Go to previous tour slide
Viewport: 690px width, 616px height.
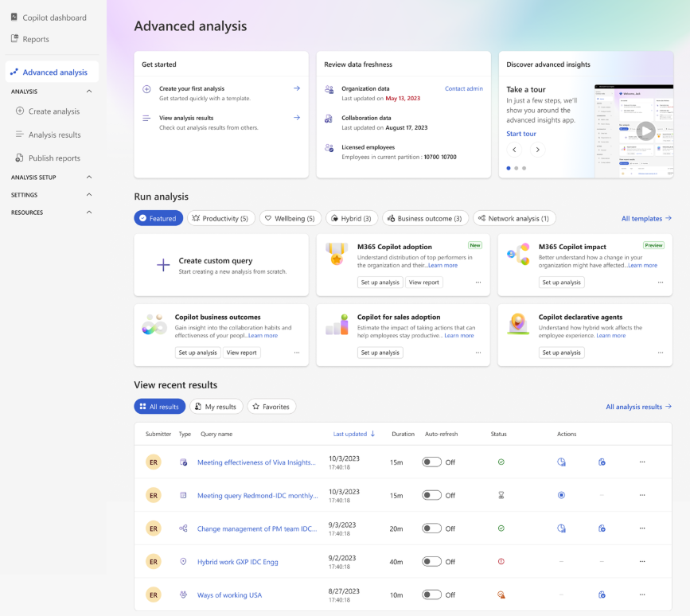pos(514,150)
